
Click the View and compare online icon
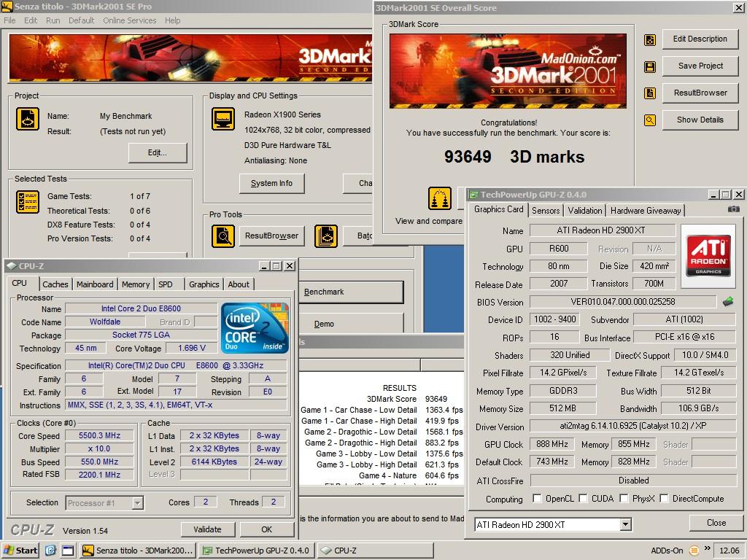click(x=439, y=198)
